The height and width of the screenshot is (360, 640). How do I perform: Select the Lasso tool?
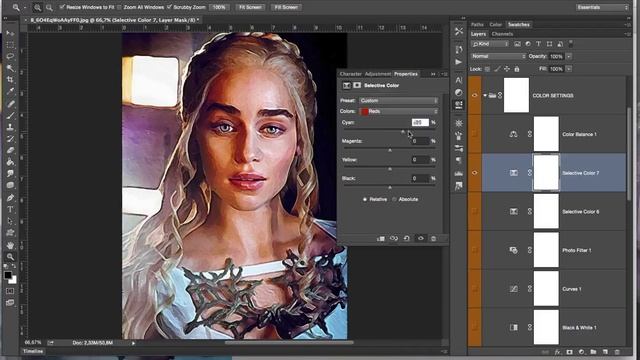pyautogui.click(x=11, y=56)
